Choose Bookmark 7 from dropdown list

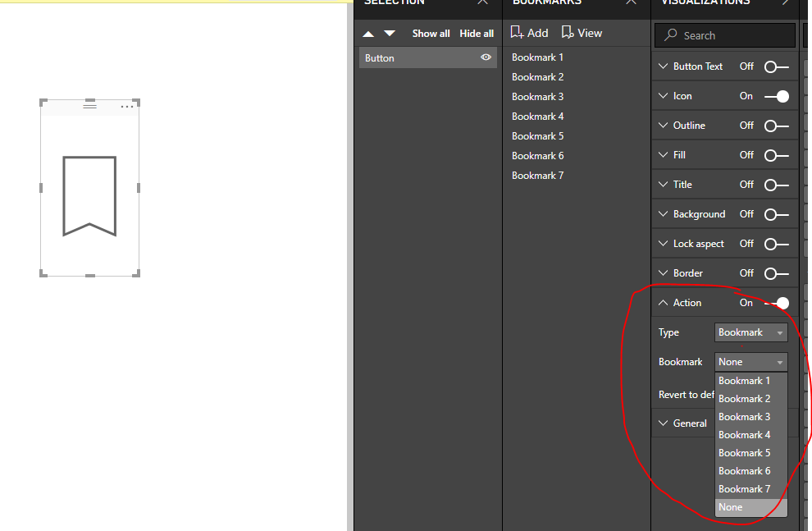click(750, 490)
